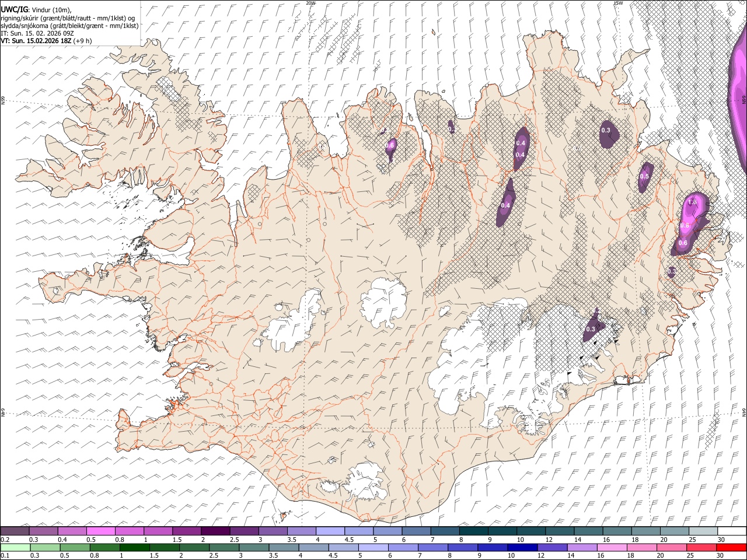
Task: Click upper scale swatch between 0.8 and 1
Action: [x=129, y=531]
